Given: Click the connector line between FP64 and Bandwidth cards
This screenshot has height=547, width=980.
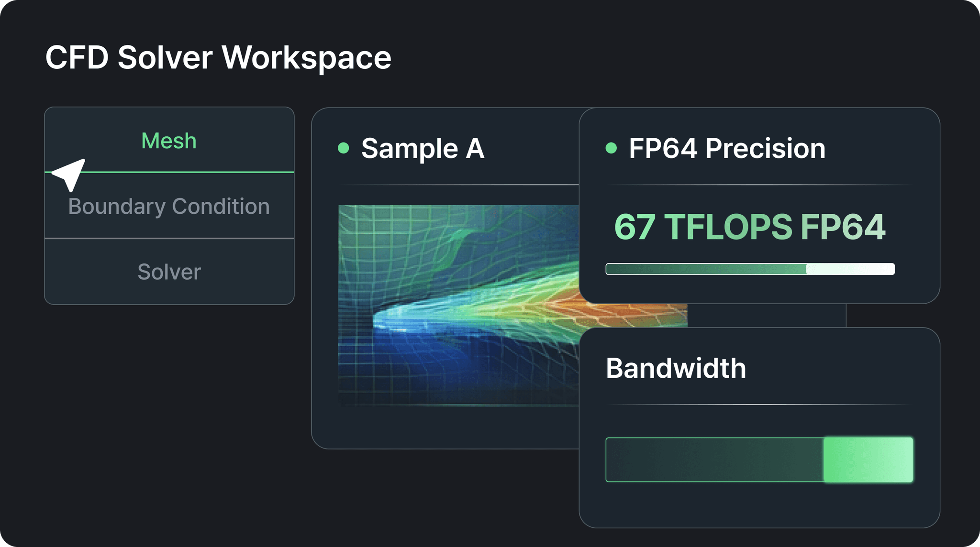Looking at the screenshot, I should 846,316.
